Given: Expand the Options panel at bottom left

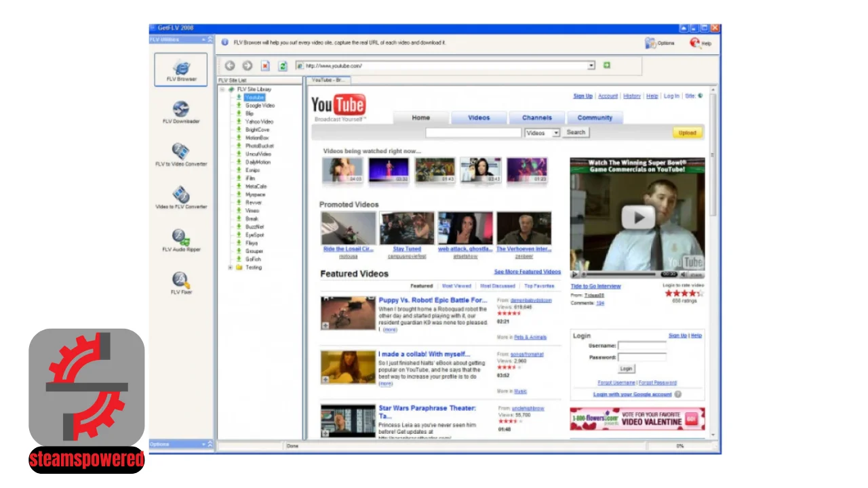Looking at the screenshot, I should click(x=210, y=444).
